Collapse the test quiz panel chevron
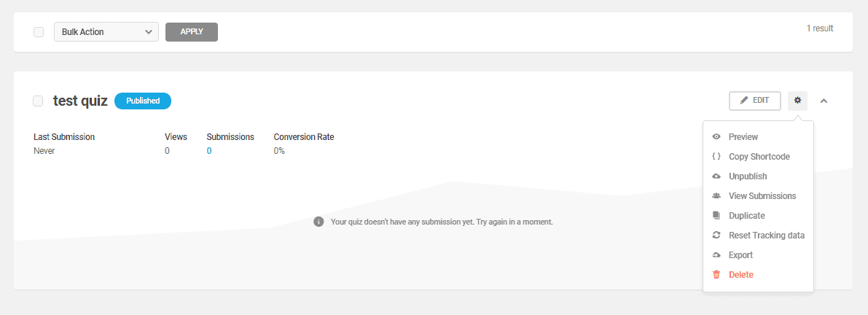The width and height of the screenshot is (868, 315). pos(824,101)
